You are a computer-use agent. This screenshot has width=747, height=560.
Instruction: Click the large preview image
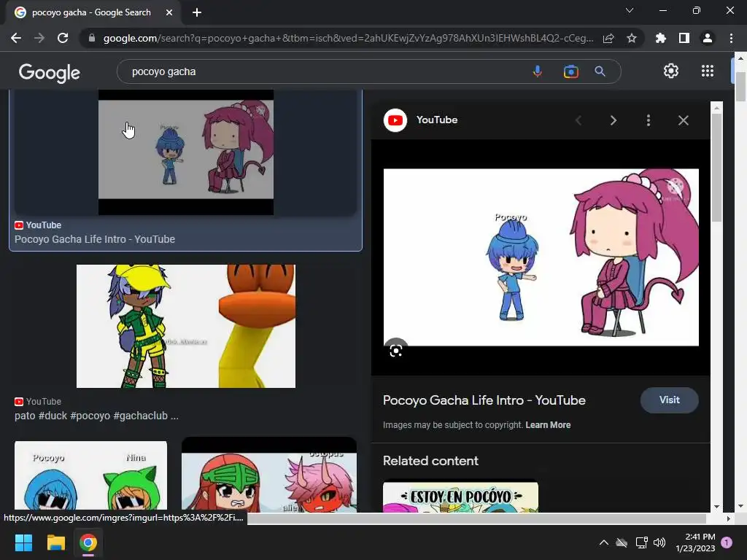pyautogui.click(x=541, y=257)
